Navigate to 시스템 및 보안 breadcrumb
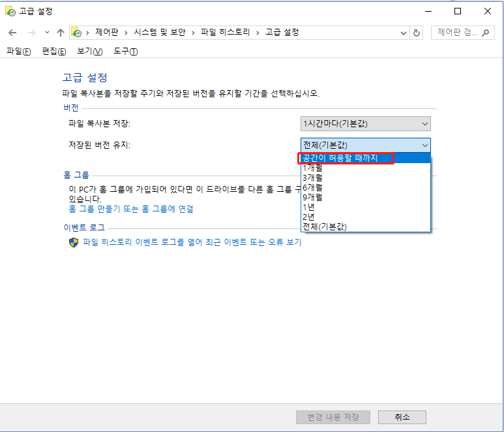 coord(160,32)
